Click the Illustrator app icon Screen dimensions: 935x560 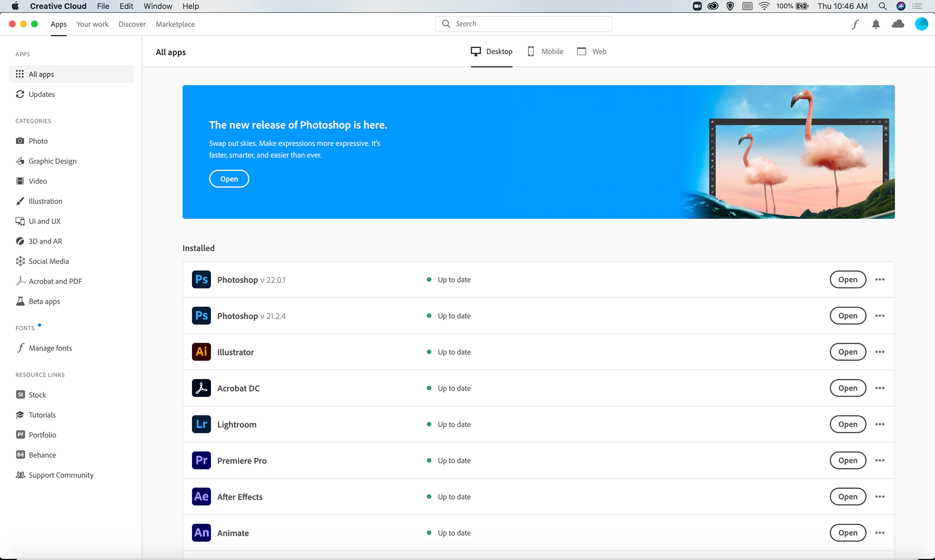(201, 352)
